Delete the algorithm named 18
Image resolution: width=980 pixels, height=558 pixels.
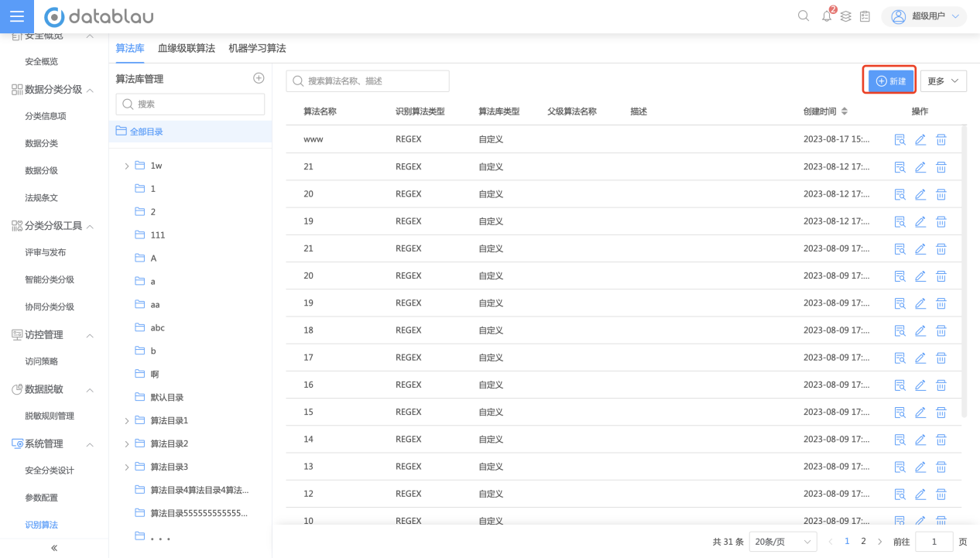(941, 330)
